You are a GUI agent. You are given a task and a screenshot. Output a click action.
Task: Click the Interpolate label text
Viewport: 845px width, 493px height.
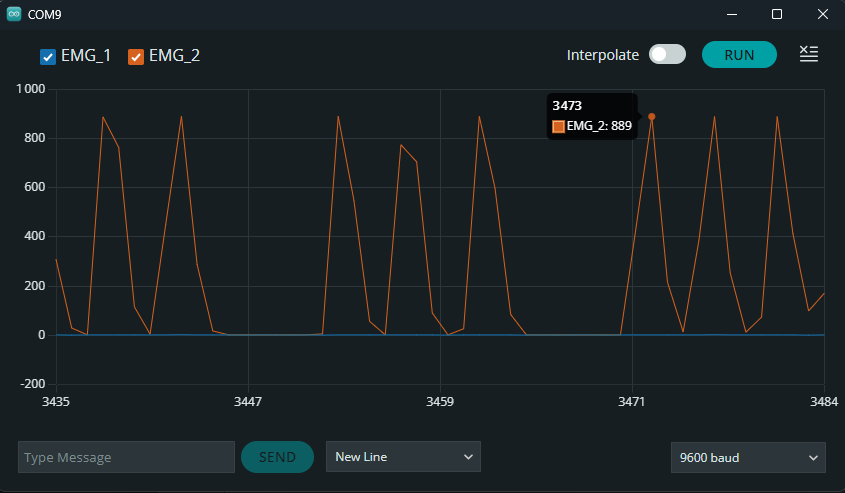point(602,55)
